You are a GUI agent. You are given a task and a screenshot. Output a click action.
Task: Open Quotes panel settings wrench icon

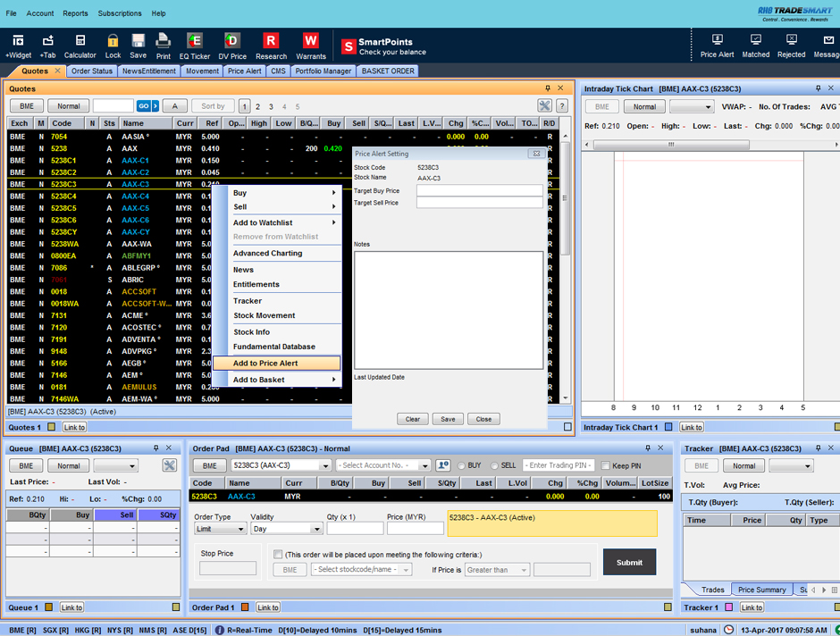pyautogui.click(x=544, y=106)
